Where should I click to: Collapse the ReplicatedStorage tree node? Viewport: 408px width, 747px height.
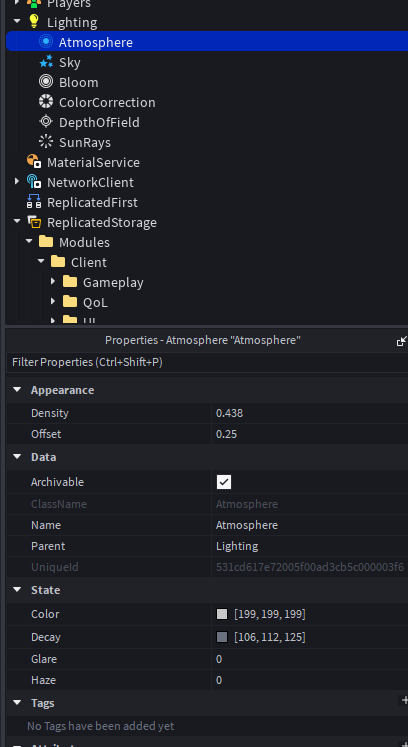(x=17, y=222)
